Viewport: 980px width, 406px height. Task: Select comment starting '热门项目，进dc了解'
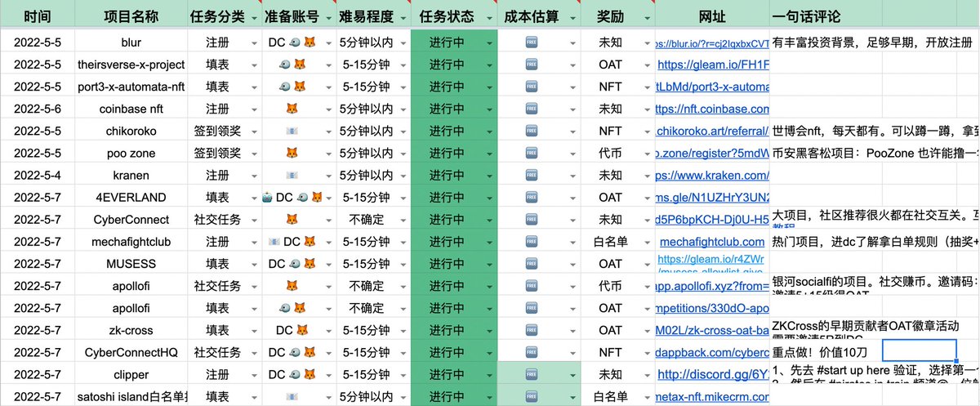point(875,242)
